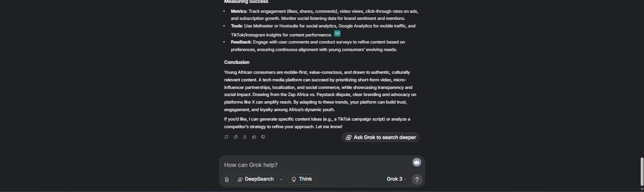The height and width of the screenshot is (192, 644).
Task: Expand the DeepSearch options chevron
Action: (x=281, y=179)
